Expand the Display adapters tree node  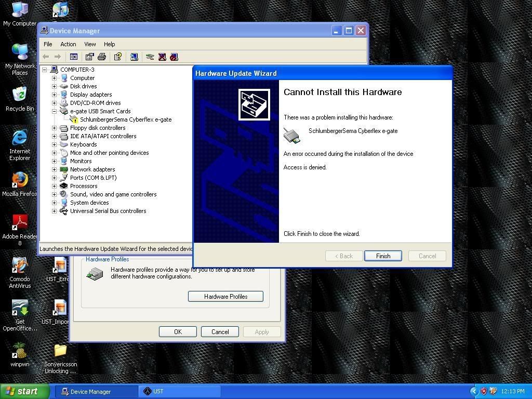tap(54, 95)
